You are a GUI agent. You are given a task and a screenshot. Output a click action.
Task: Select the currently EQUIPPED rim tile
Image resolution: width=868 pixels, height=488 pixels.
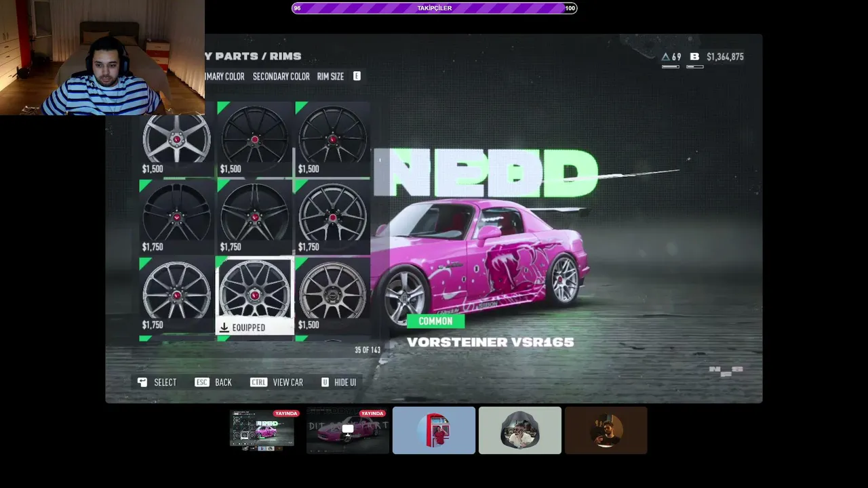(x=254, y=296)
